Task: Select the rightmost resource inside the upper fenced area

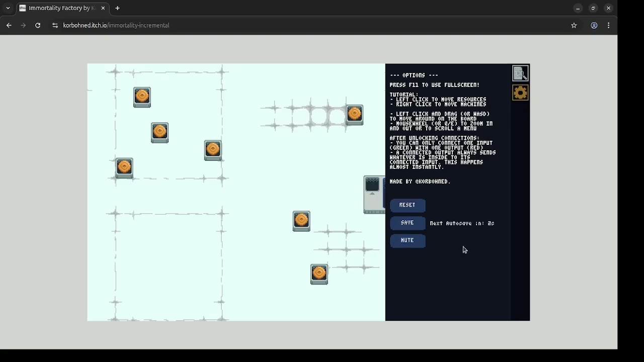Action: pyautogui.click(x=212, y=150)
